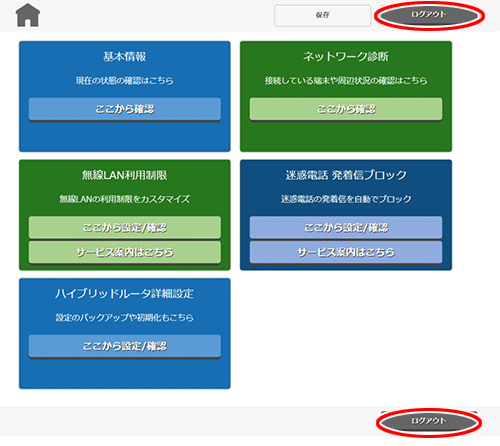Click the ネットワーク診断 card title
500x446 pixels.
coord(346,57)
